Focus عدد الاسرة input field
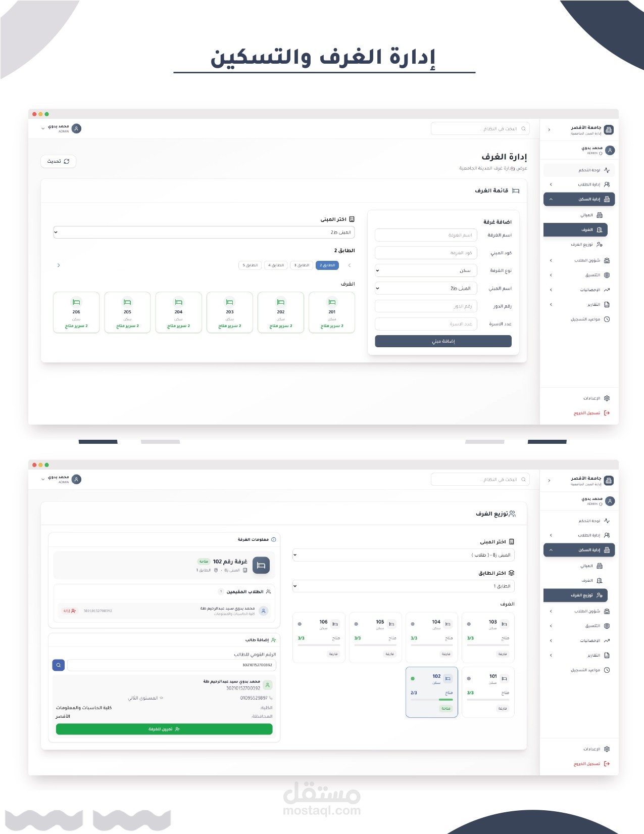 pyautogui.click(x=426, y=323)
